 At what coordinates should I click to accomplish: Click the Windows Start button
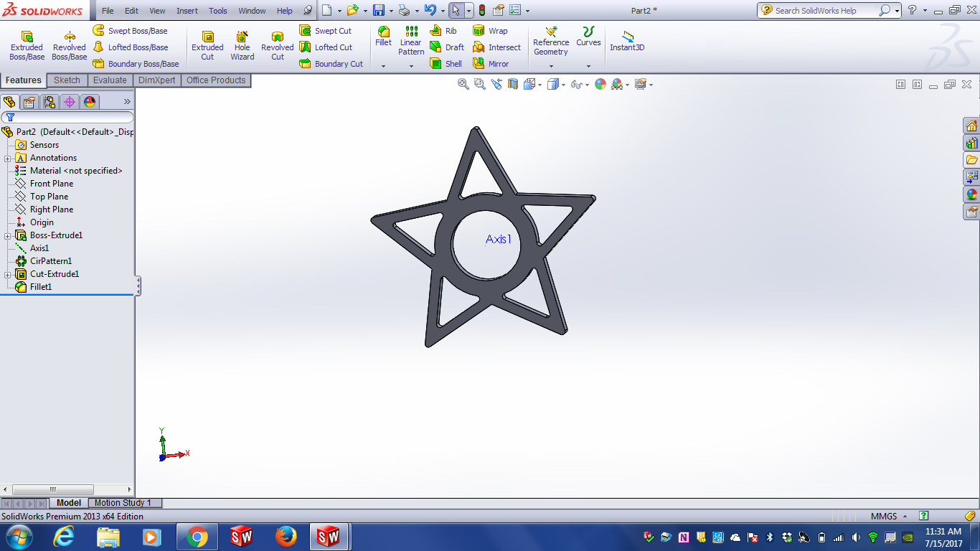pyautogui.click(x=19, y=537)
